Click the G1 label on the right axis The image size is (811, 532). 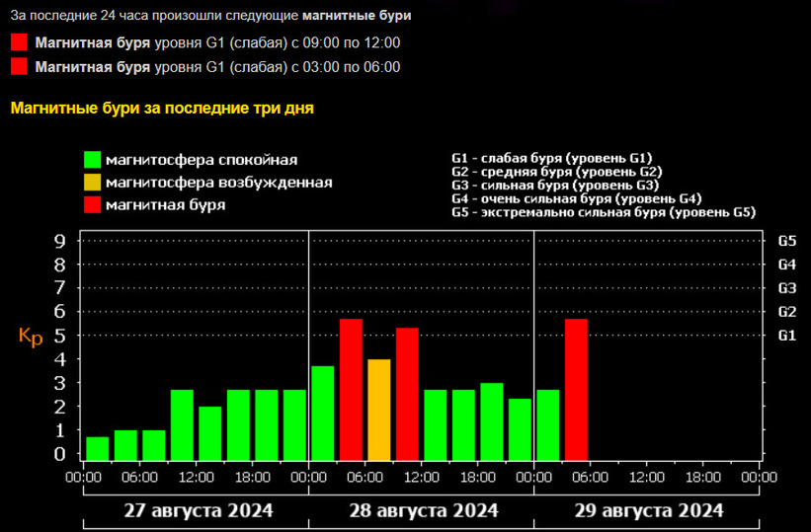coord(786,336)
